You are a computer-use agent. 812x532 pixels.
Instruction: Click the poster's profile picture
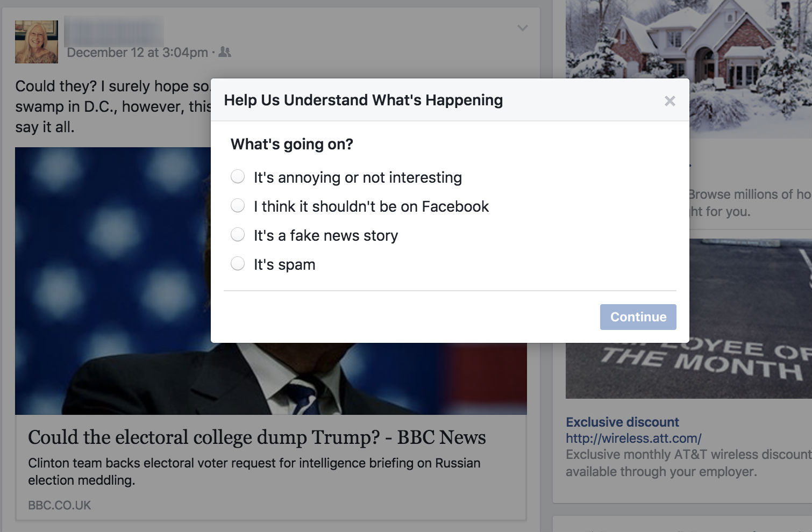[37, 42]
